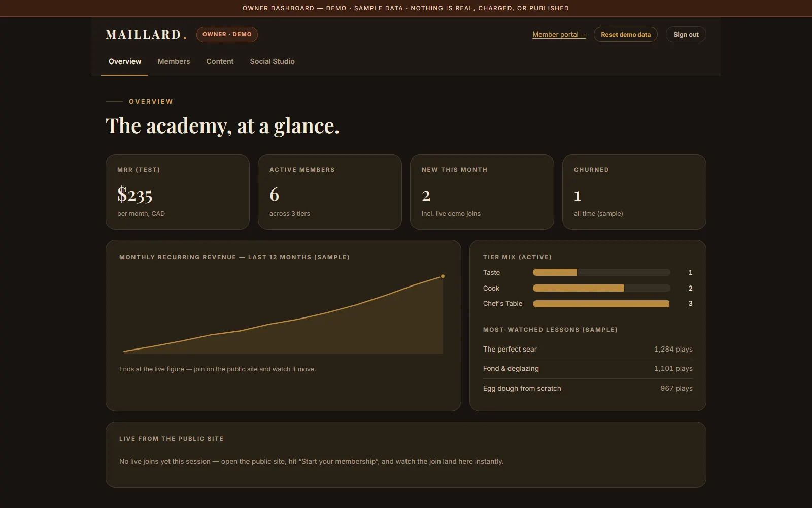Viewport: 812px width, 508px height.
Task: Switch to the Members tab
Action: [174, 61]
